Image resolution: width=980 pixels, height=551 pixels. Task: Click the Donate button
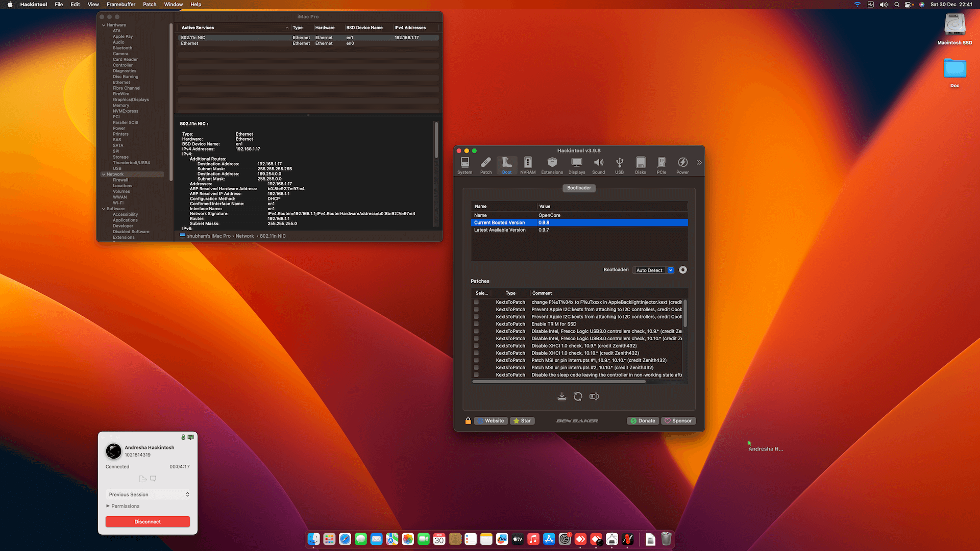coord(643,421)
